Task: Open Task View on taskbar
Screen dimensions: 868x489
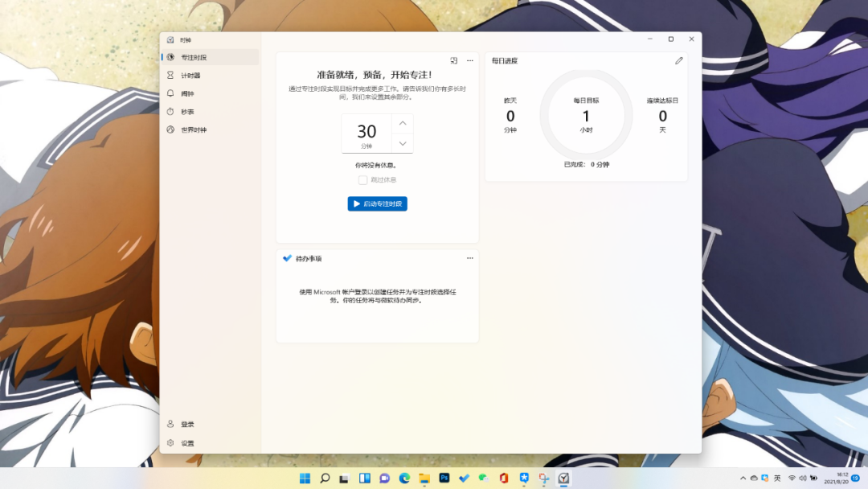Action: click(x=344, y=478)
